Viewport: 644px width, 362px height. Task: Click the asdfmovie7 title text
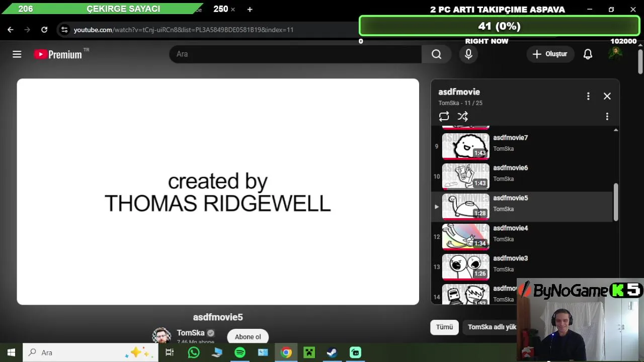point(510,138)
